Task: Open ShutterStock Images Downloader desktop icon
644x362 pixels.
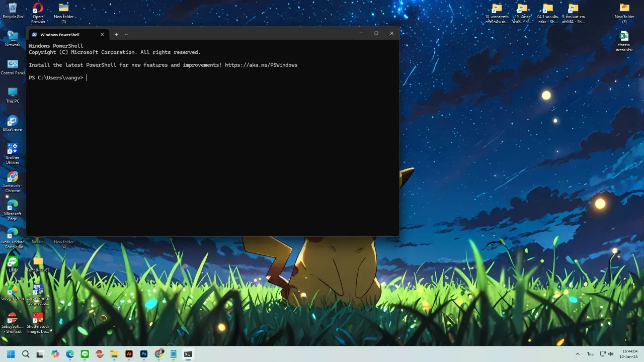Action: 38,323
